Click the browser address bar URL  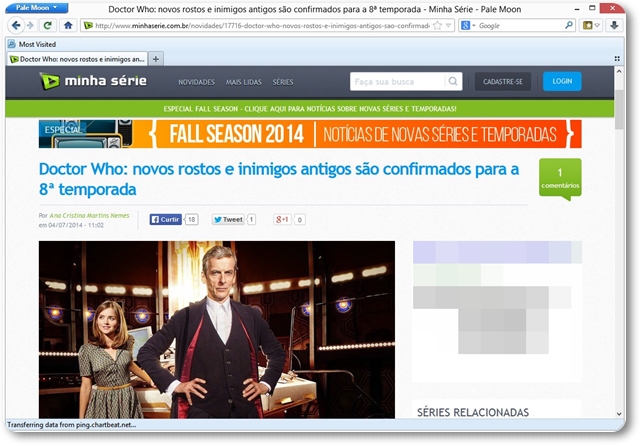pyautogui.click(x=261, y=26)
